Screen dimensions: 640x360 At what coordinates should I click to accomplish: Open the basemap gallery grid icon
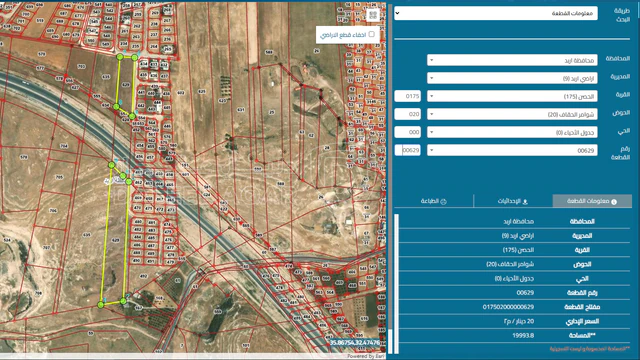point(373,16)
